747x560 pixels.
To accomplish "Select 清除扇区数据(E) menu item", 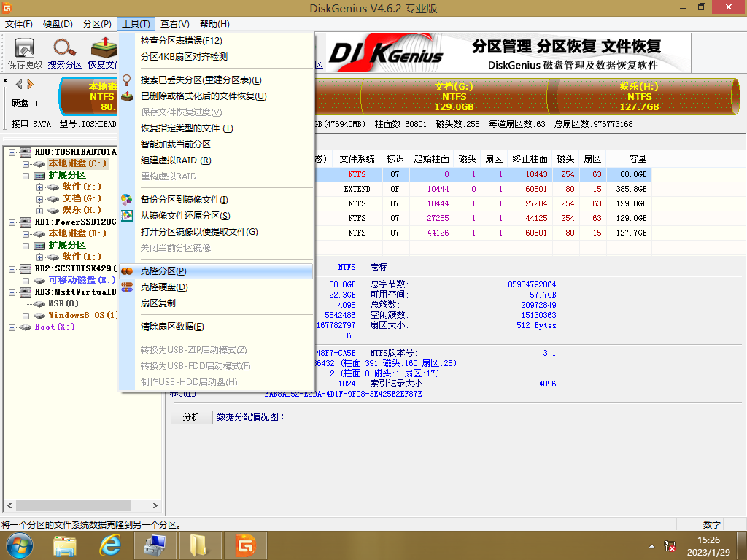I will [x=216, y=326].
